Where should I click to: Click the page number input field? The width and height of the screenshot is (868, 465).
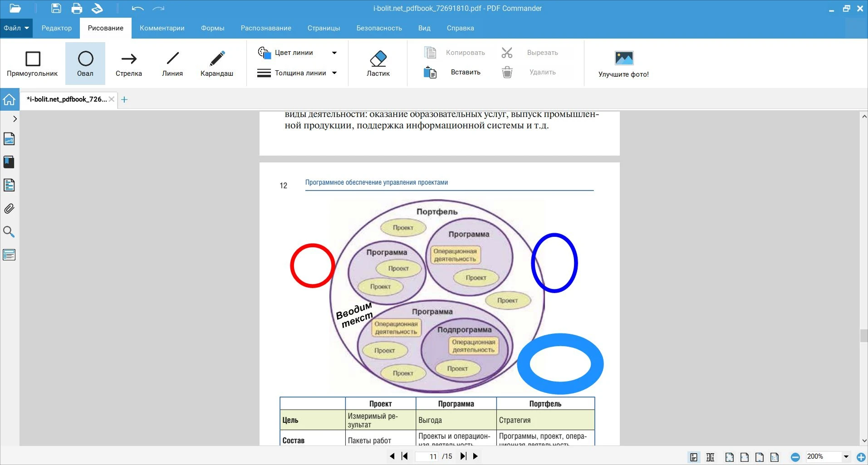(427, 456)
